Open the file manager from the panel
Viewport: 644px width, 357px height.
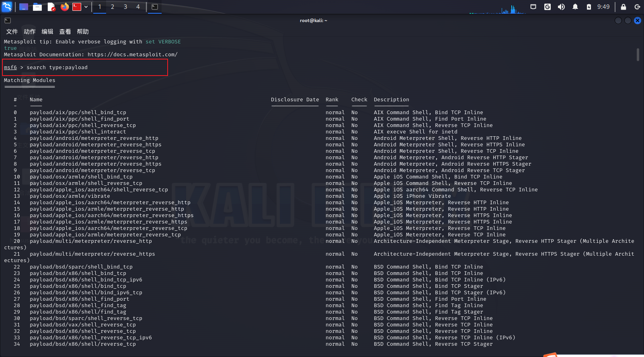pyautogui.click(x=37, y=7)
